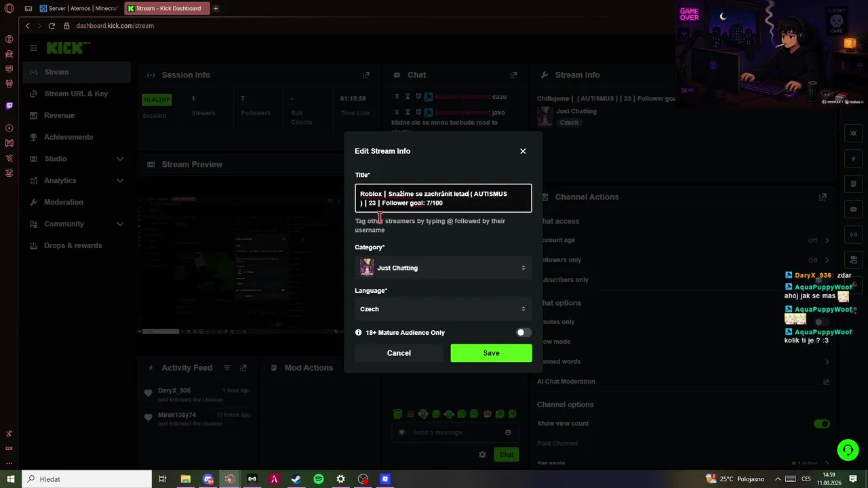
Task: Open a new browser tab
Action: pyautogui.click(x=216, y=9)
